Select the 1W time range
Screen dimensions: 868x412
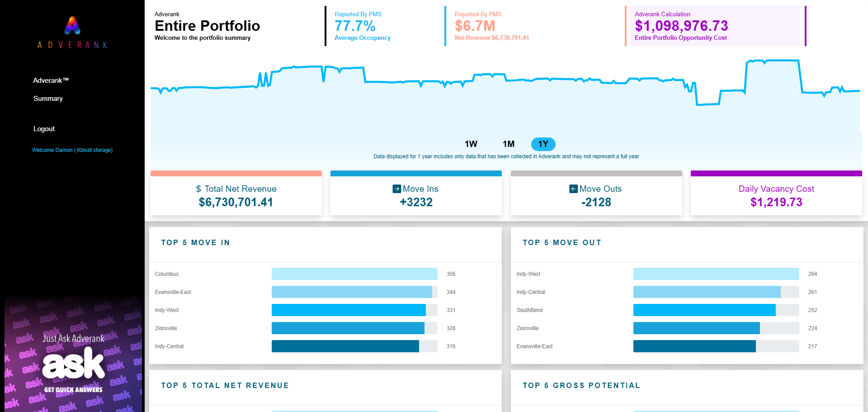point(471,144)
